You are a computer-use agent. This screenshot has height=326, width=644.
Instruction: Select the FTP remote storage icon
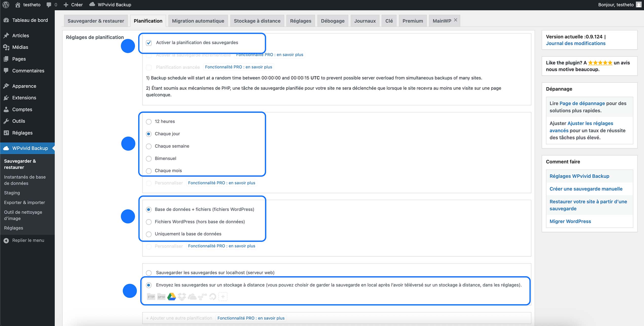click(x=151, y=296)
